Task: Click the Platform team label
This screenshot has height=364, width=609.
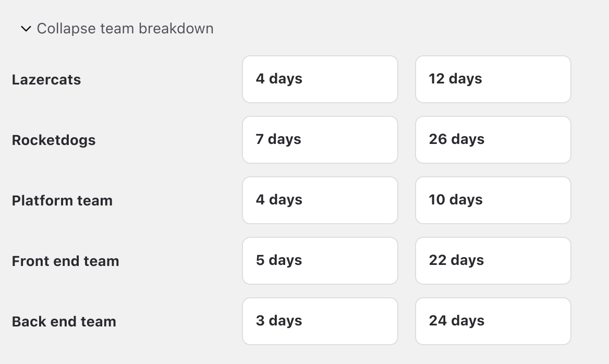Action: coord(62,200)
